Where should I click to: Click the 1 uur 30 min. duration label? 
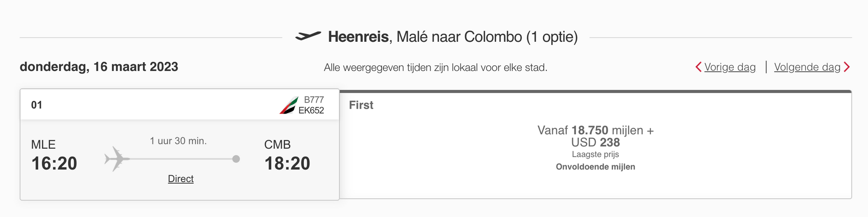point(178,141)
